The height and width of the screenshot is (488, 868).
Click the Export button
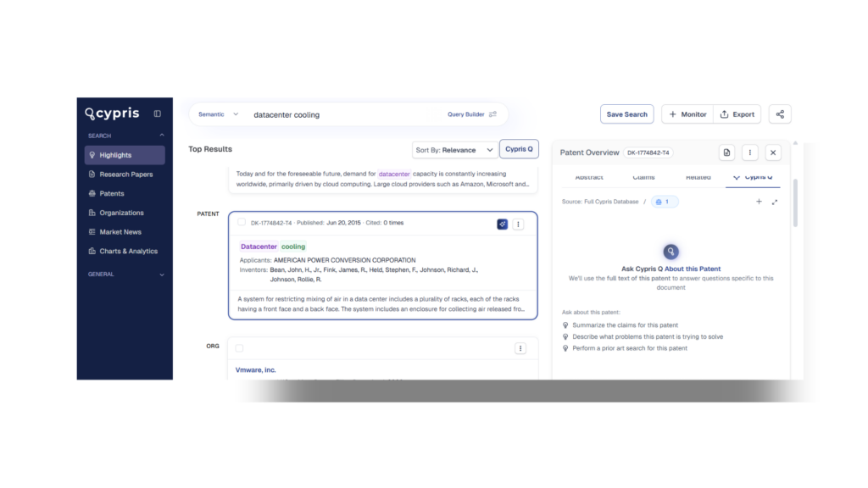pyautogui.click(x=737, y=114)
